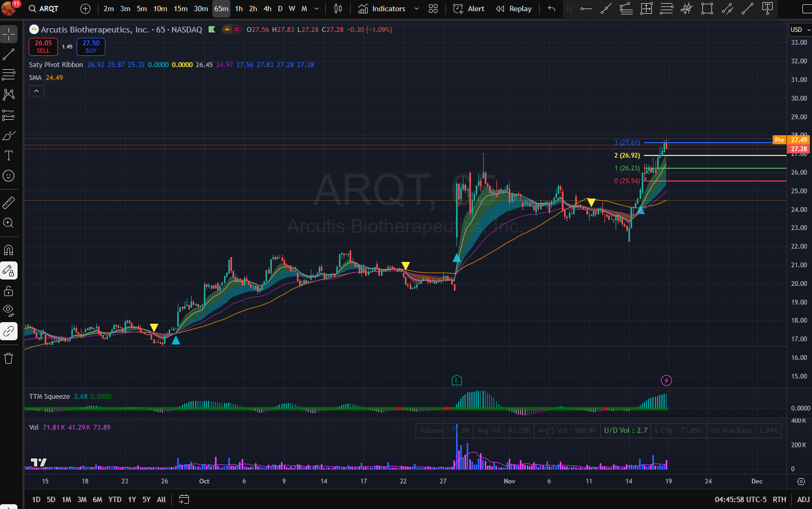Open the forecasting and measurement tool group

click(9, 115)
